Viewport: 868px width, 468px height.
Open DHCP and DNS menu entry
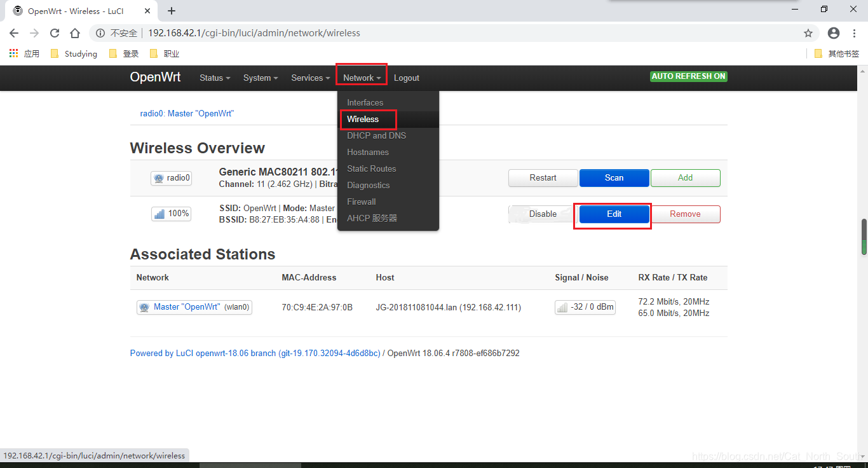388,135
